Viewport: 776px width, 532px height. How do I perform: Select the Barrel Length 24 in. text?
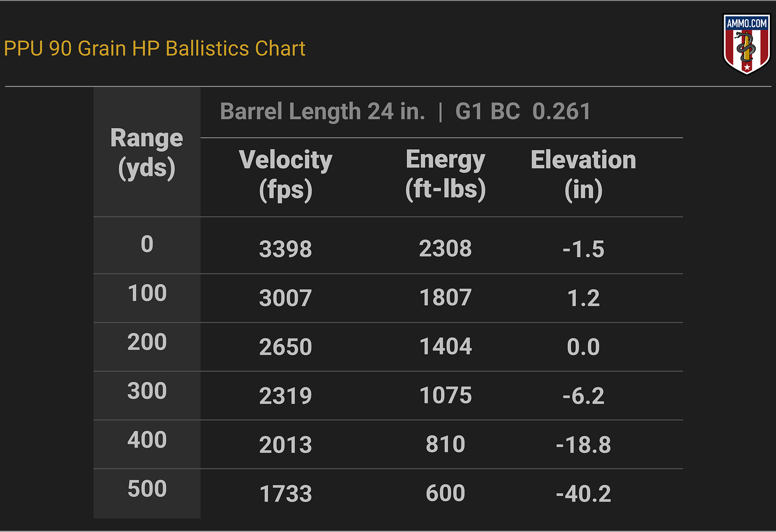coord(323,111)
